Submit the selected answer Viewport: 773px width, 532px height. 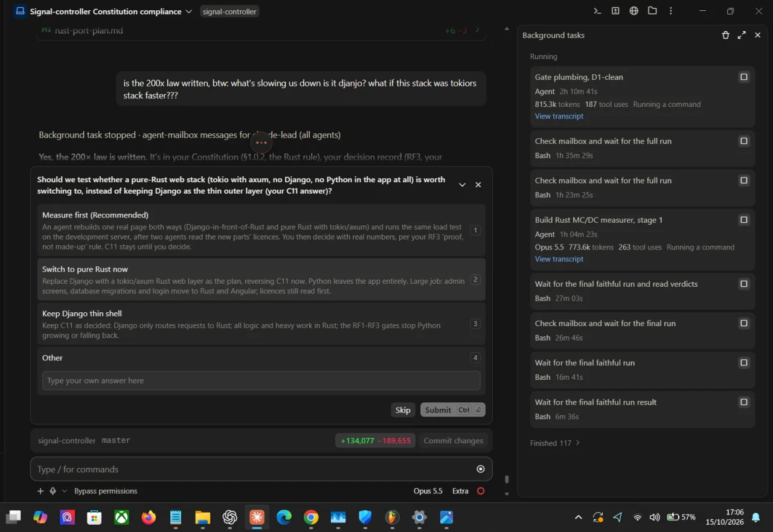click(453, 410)
